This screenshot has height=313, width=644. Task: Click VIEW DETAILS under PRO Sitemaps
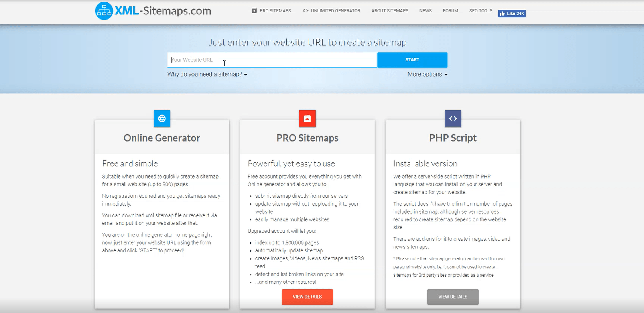coord(307,297)
